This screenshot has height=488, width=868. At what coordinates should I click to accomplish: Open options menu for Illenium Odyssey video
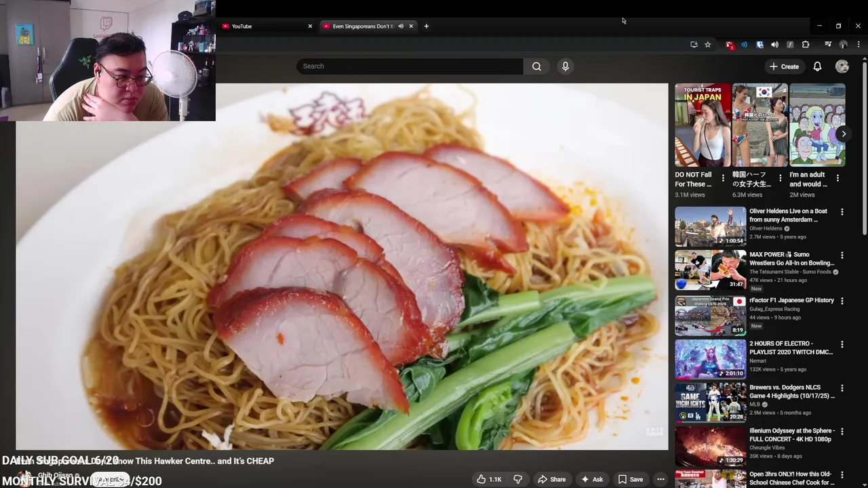(x=842, y=432)
